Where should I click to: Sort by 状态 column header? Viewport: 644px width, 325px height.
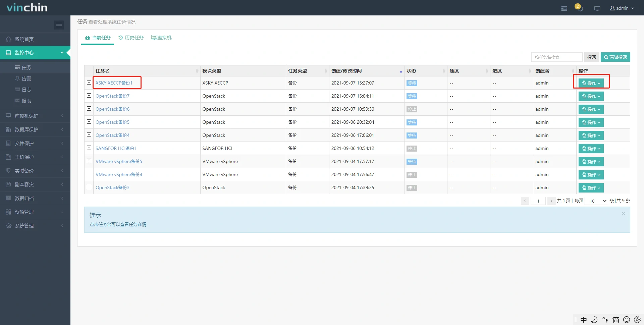(426, 71)
